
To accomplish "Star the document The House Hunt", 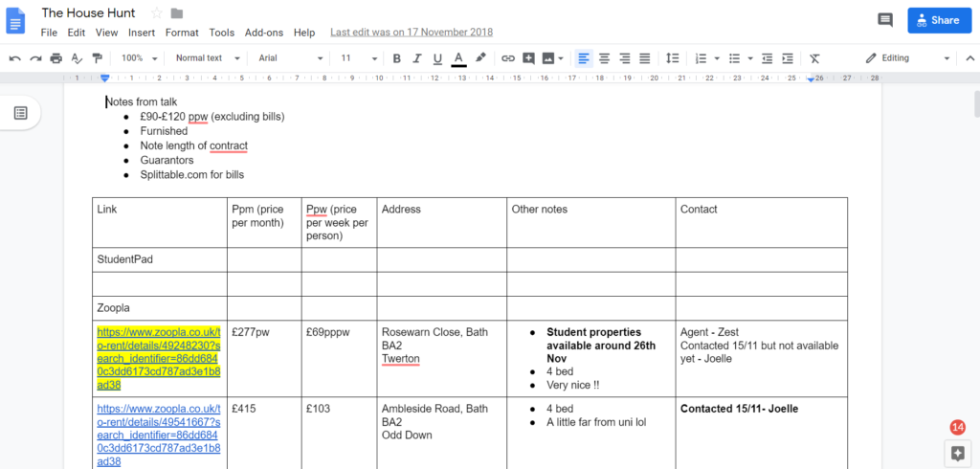I will (x=157, y=13).
